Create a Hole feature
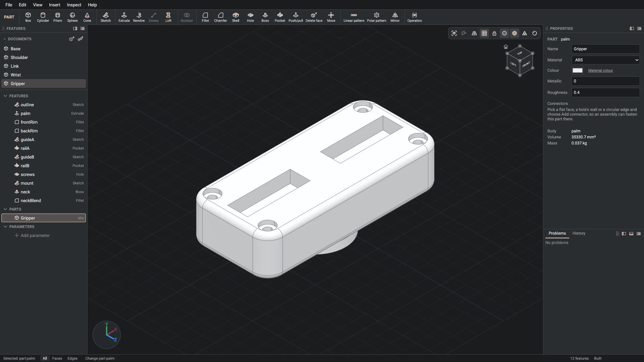Image resolution: width=644 pixels, height=362 pixels. pos(251,17)
